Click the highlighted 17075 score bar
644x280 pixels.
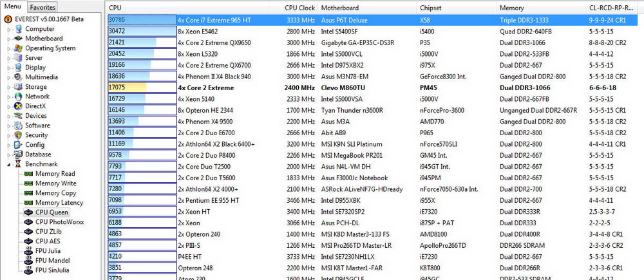[x=142, y=88]
